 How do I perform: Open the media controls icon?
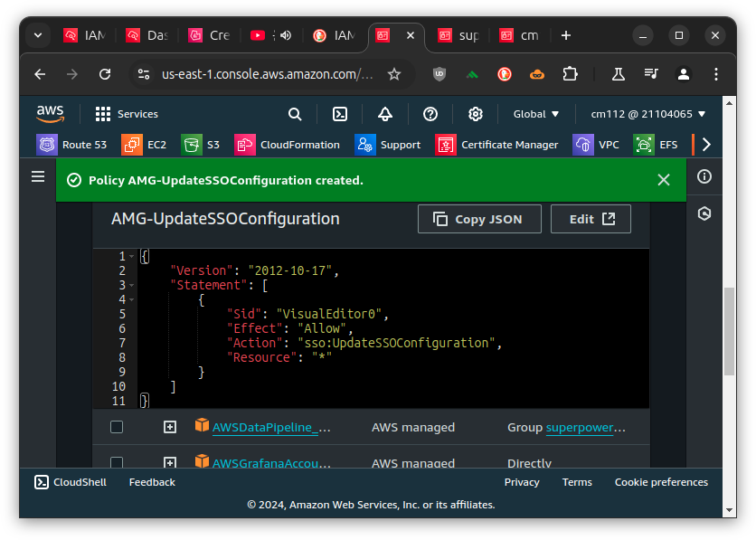pos(651,74)
